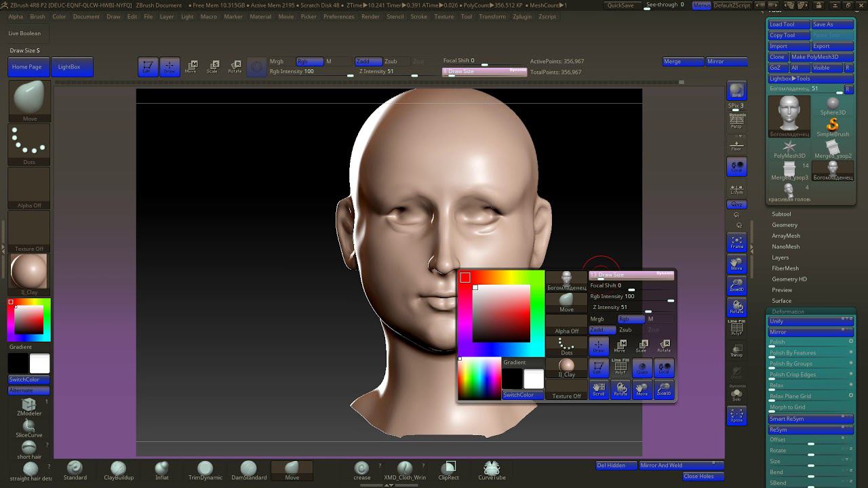
Task: Choose the ZModeler brush icon
Action: pos(29,406)
